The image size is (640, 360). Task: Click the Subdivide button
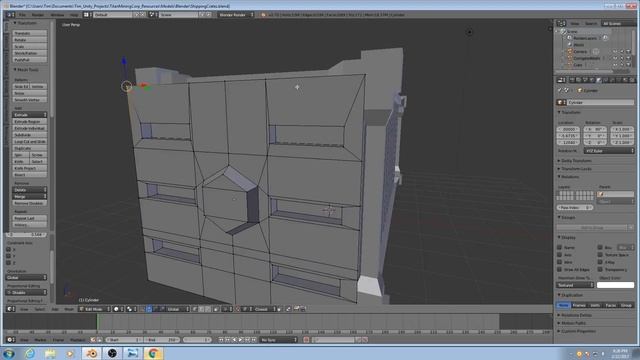[x=30, y=135]
